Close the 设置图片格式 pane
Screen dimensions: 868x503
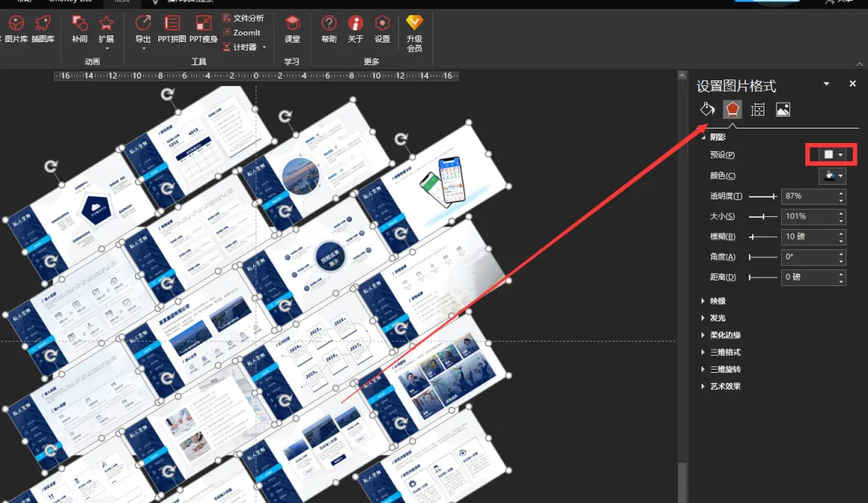click(853, 84)
